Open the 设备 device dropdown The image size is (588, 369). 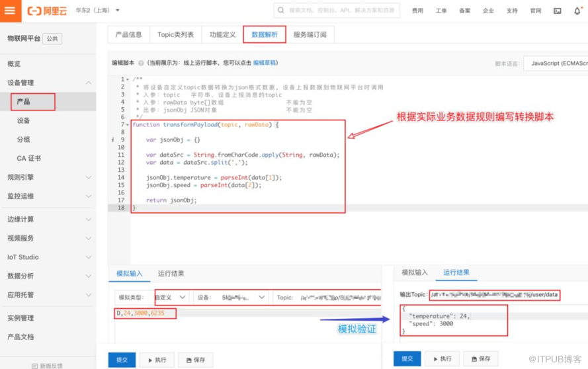pos(231,298)
